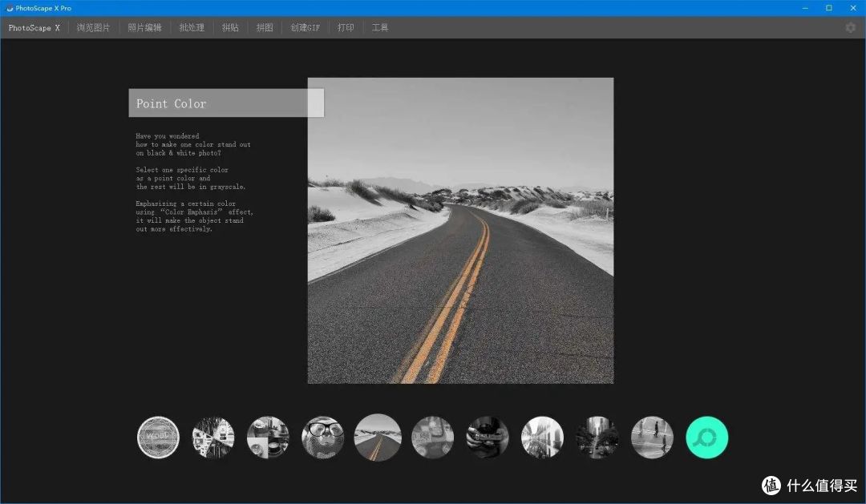Image resolution: width=866 pixels, height=504 pixels.
Task: Select the four-panel coffee cups thumbnail
Action: (268, 437)
